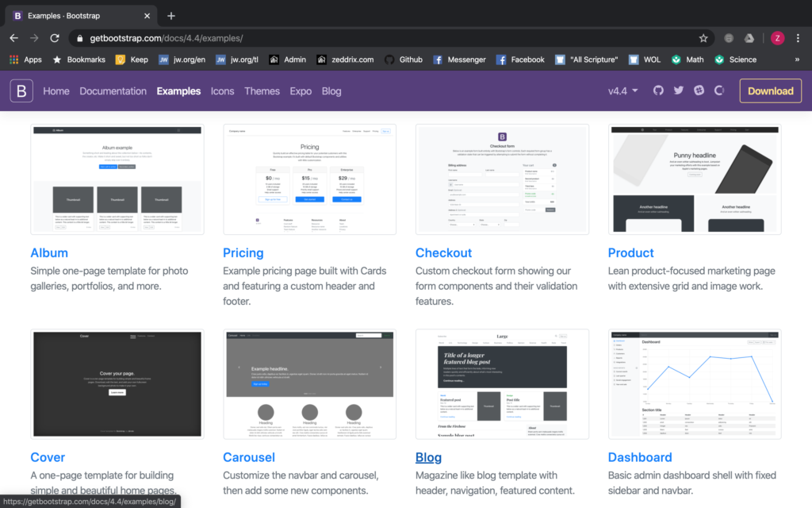Open the Cover example title link
The height and width of the screenshot is (508, 812).
[48, 457]
